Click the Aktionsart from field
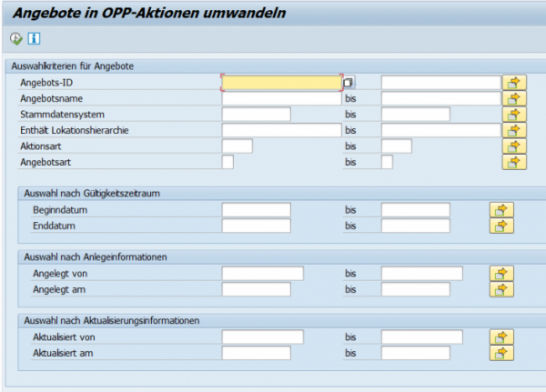546x392 pixels. [x=238, y=146]
